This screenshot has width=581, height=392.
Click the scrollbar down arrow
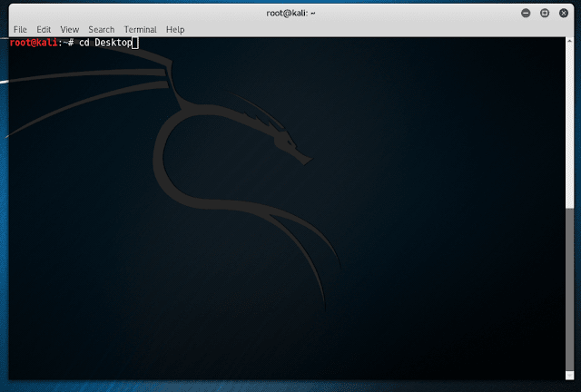(x=569, y=376)
